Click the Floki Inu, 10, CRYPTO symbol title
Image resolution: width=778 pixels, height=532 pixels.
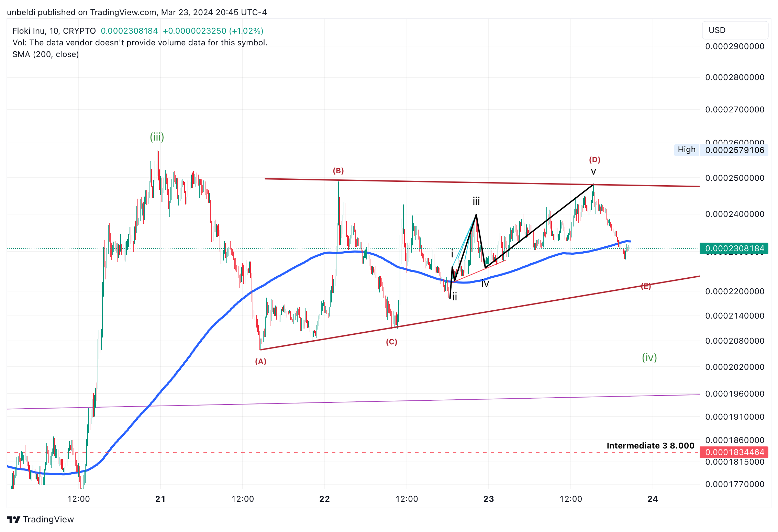pyautogui.click(x=54, y=31)
